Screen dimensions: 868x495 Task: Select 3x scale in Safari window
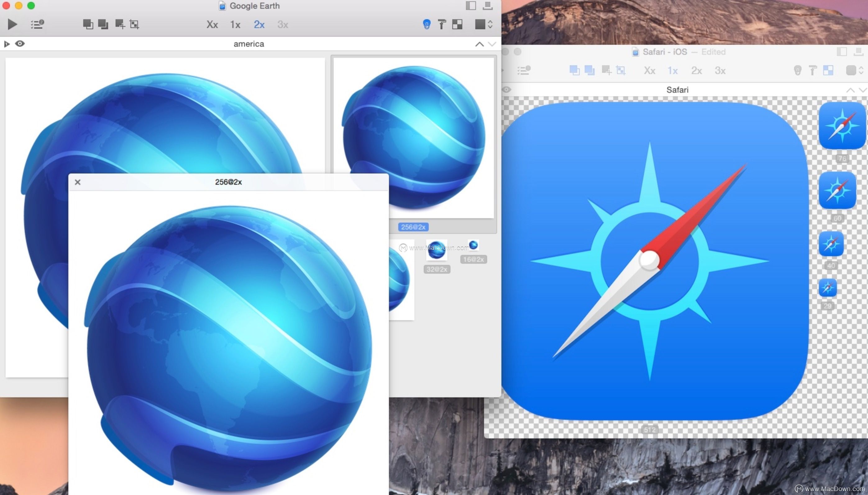tap(720, 70)
